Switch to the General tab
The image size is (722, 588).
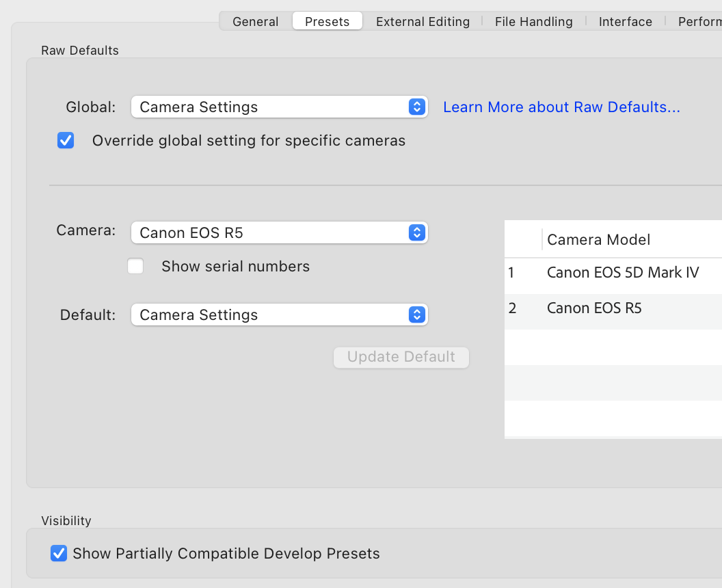(255, 21)
